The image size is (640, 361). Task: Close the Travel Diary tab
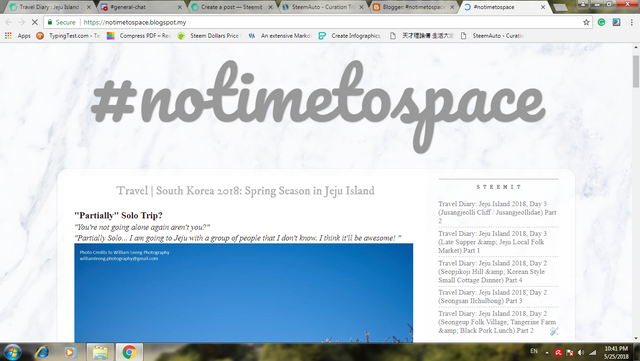click(x=89, y=7)
